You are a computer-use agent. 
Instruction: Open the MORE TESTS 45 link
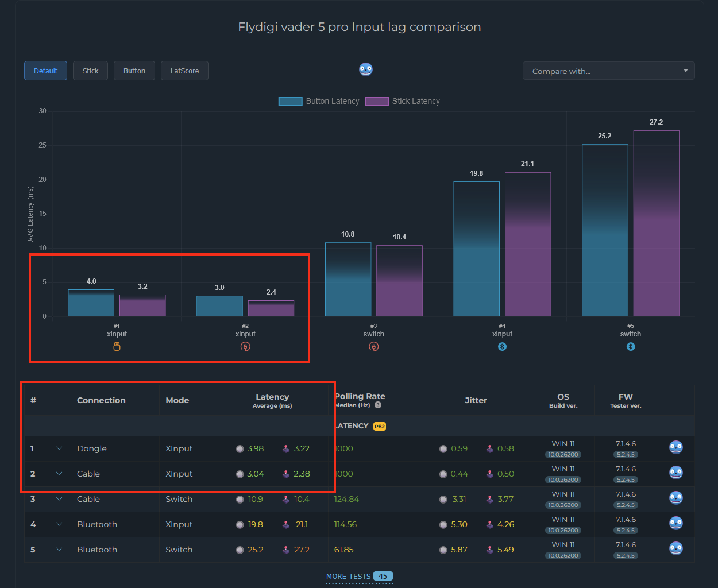tap(360, 576)
